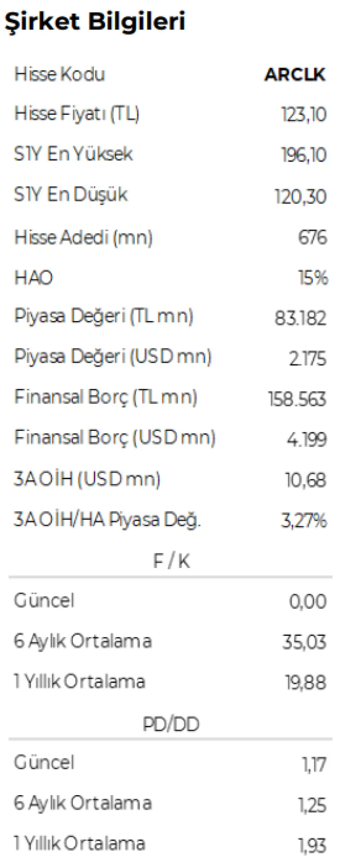Select the 3,27% ratio value
This screenshot has width=361, height=868.
304,521
